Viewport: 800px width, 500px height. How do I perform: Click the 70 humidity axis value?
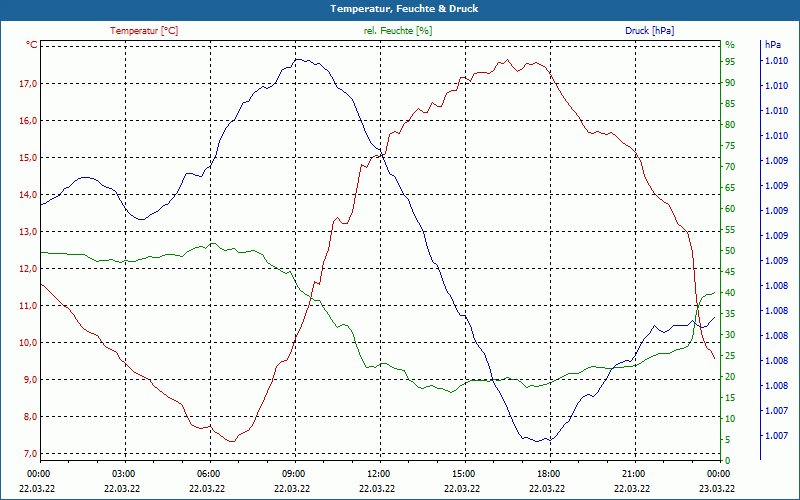tap(730, 167)
